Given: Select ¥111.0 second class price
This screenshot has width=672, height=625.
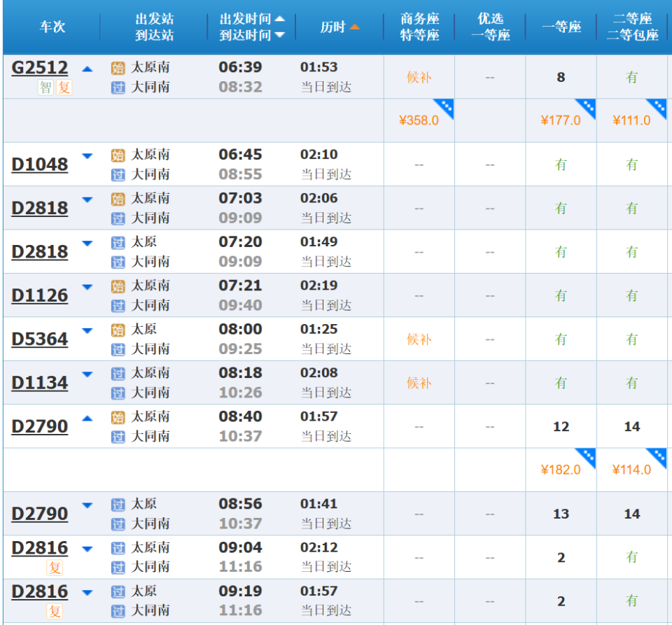Looking at the screenshot, I should click(631, 121).
